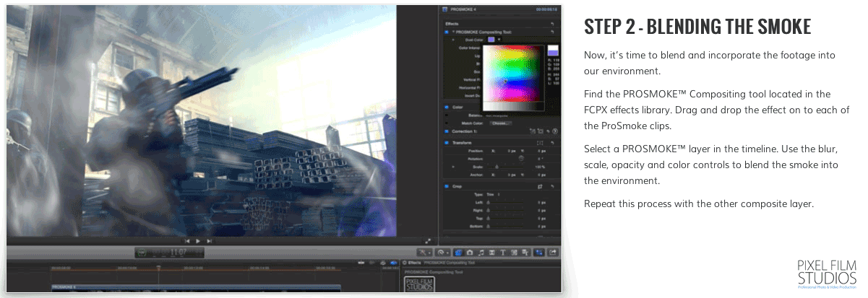868x298 pixels.
Task: Reset Correction 1 with the arrow icon
Action: click(547, 131)
